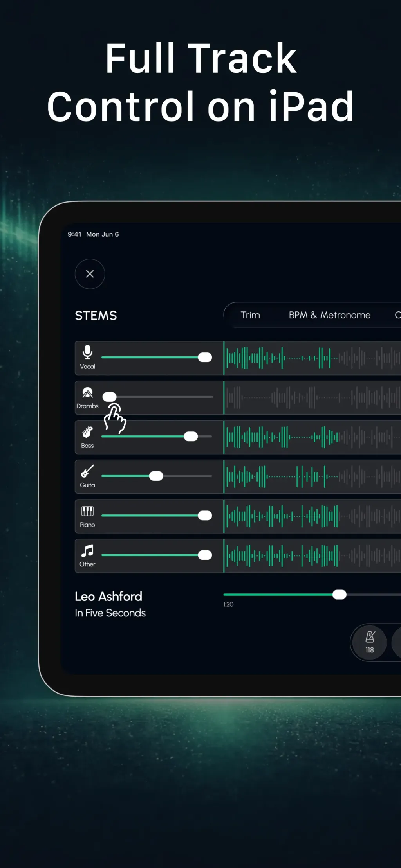Click the Piano stem waveform
Viewport: 401px width, 868px height.
312,516
